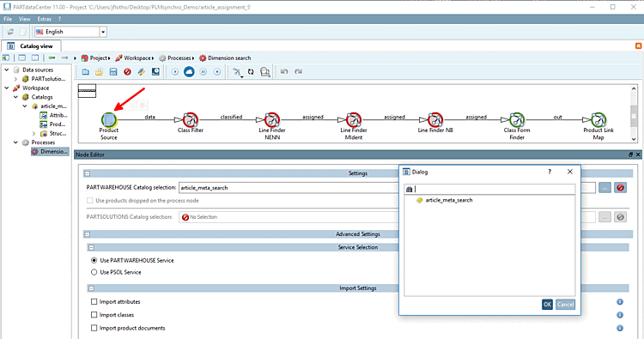The image size is (644, 339).
Task: Collapse the Workspace tree node
Action: [x=7, y=88]
